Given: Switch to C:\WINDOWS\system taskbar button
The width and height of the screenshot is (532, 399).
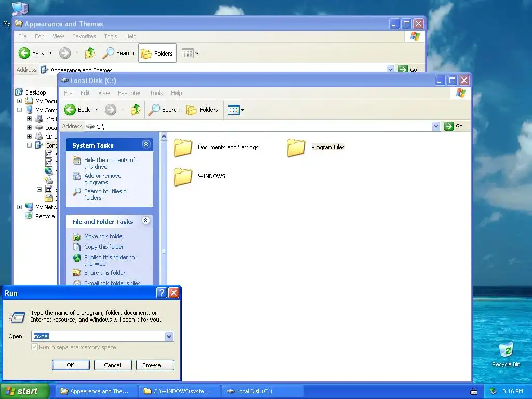Looking at the screenshot, I should pyautogui.click(x=179, y=391).
